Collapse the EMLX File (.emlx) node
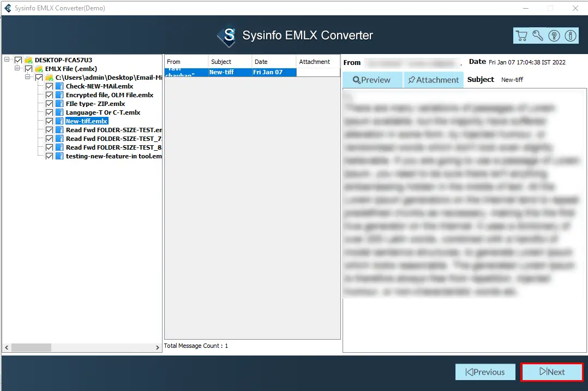This screenshot has height=391, width=588. [x=17, y=68]
